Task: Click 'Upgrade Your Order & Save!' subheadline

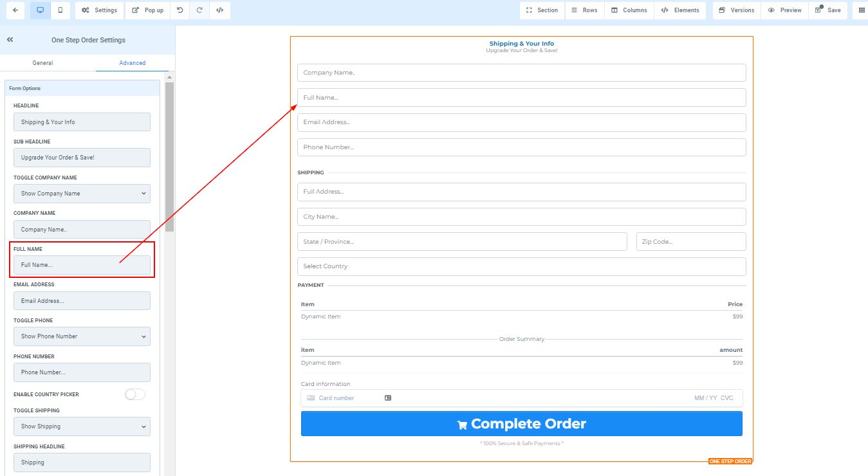Action: point(522,50)
